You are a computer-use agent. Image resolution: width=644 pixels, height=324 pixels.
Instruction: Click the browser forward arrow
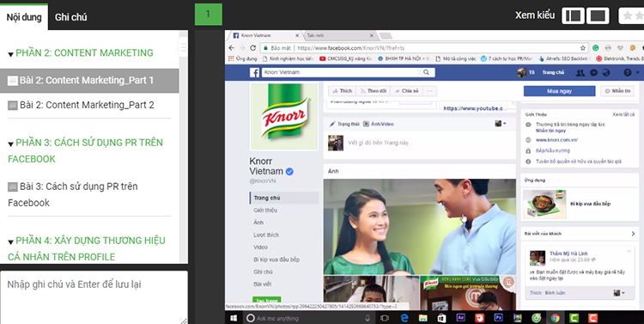click(x=242, y=48)
